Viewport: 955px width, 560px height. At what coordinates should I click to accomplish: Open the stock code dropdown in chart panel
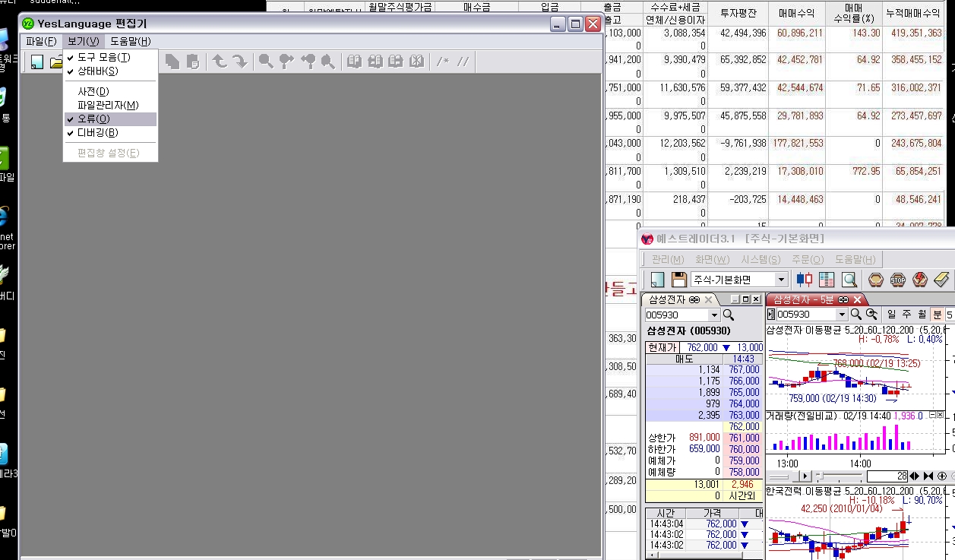click(842, 315)
